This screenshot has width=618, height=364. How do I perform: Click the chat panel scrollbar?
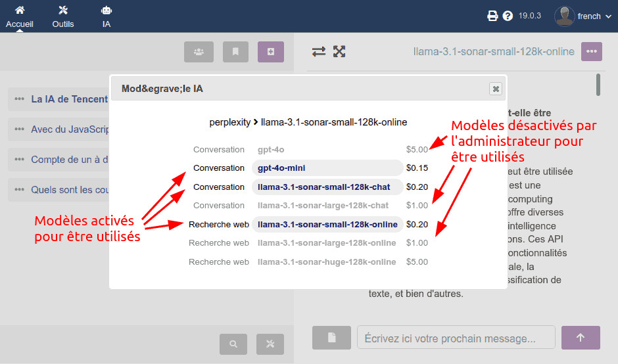(598, 85)
